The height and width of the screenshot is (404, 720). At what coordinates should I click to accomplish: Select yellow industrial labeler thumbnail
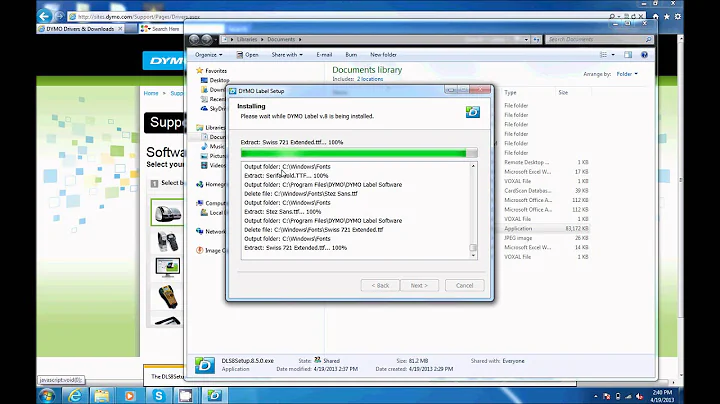tap(167, 296)
